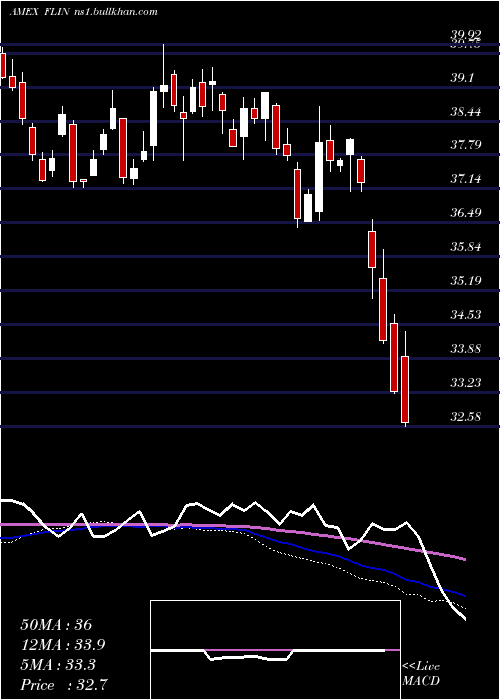Click the 33.23 price axis label
The image size is (500, 700).
466,383
